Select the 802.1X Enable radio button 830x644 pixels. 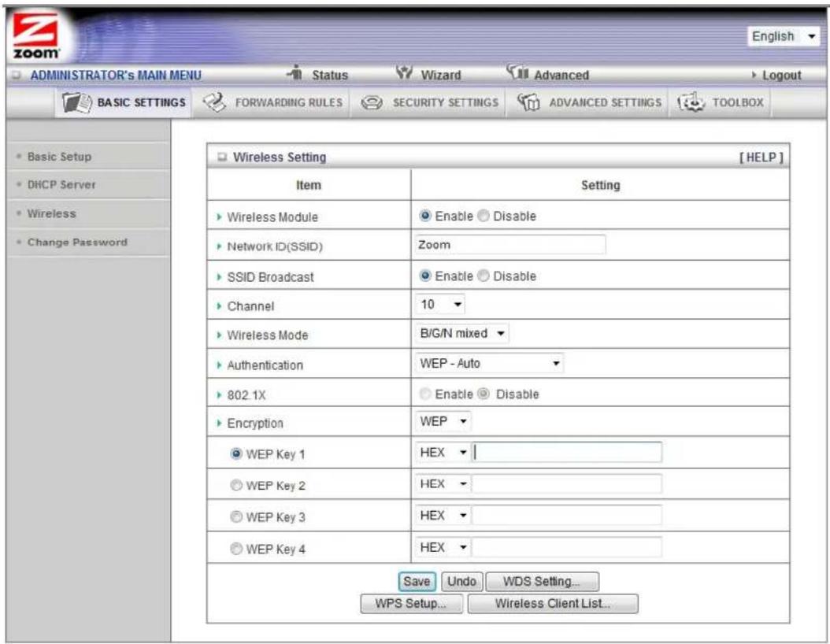click(425, 394)
